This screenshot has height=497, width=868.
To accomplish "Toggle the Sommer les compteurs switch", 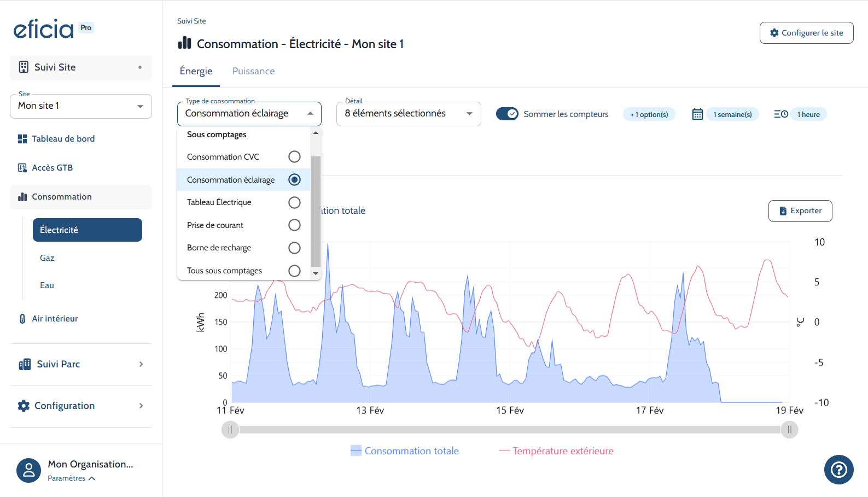I will [507, 114].
